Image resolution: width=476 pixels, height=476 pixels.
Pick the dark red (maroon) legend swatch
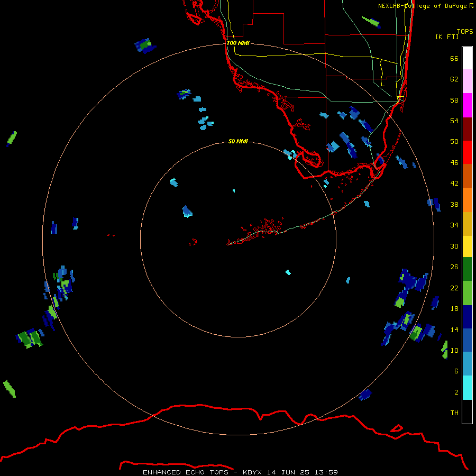pyautogui.click(x=467, y=129)
